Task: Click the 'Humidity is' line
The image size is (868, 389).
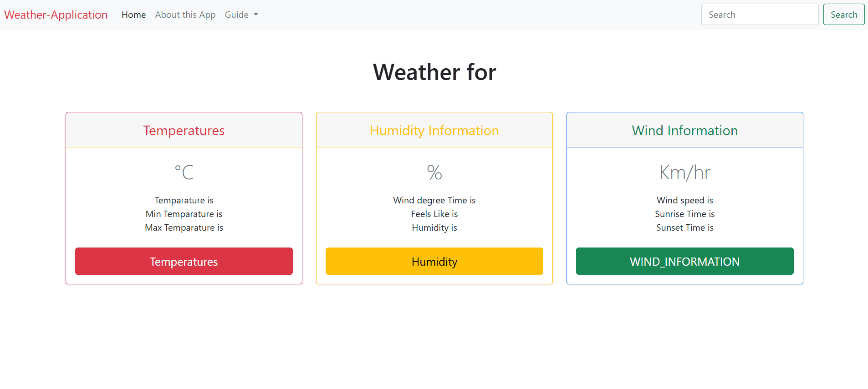Action: (x=434, y=227)
